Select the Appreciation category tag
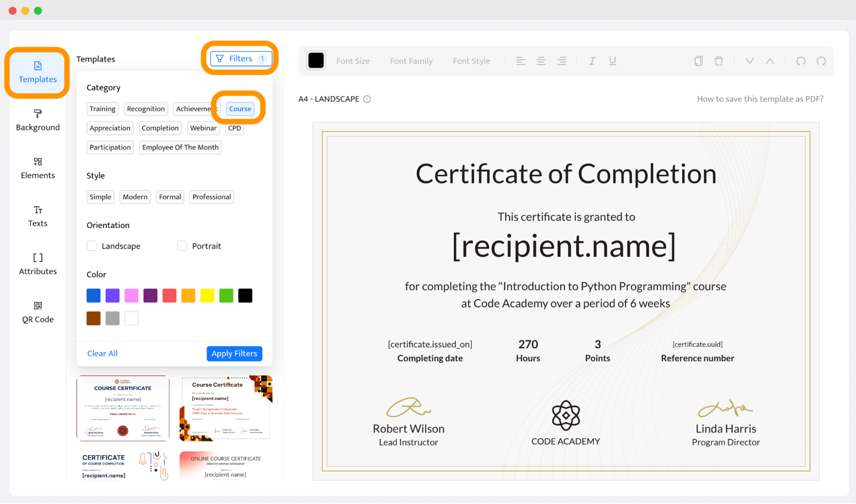 (110, 128)
